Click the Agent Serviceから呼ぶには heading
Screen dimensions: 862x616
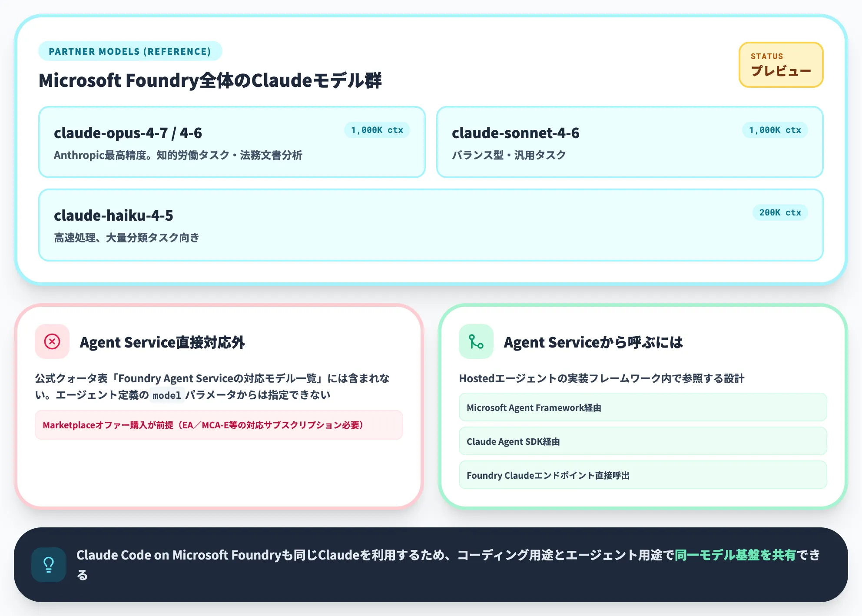(593, 342)
